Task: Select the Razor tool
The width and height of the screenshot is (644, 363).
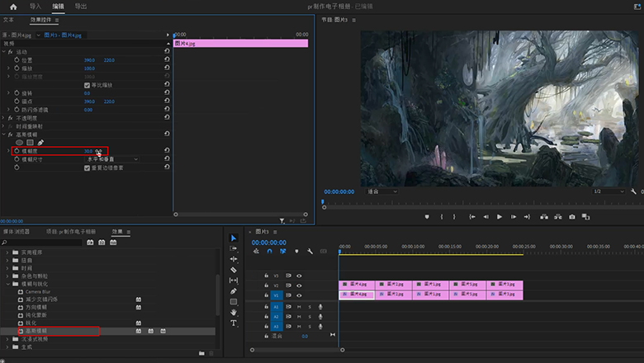Action: coord(234,270)
